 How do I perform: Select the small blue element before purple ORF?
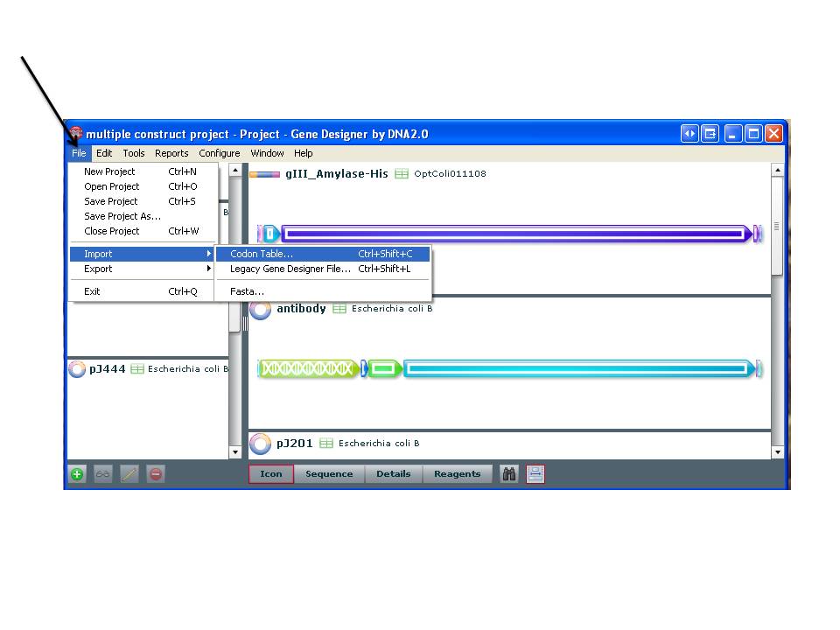pyautogui.click(x=270, y=234)
